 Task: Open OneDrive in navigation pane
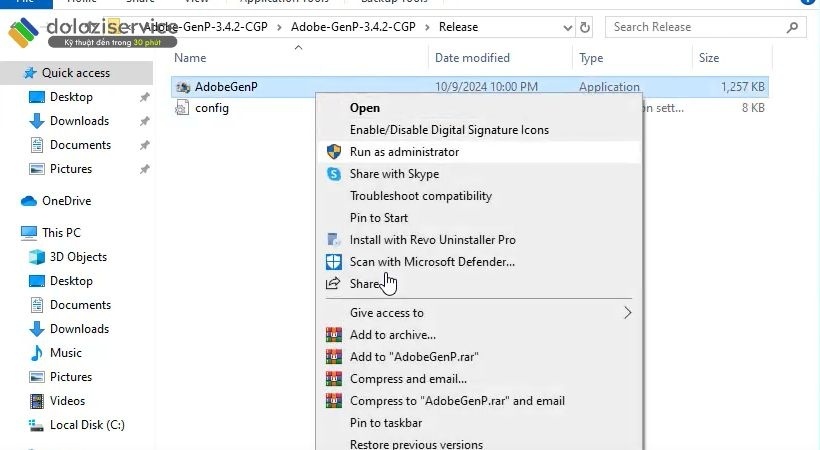pos(66,201)
